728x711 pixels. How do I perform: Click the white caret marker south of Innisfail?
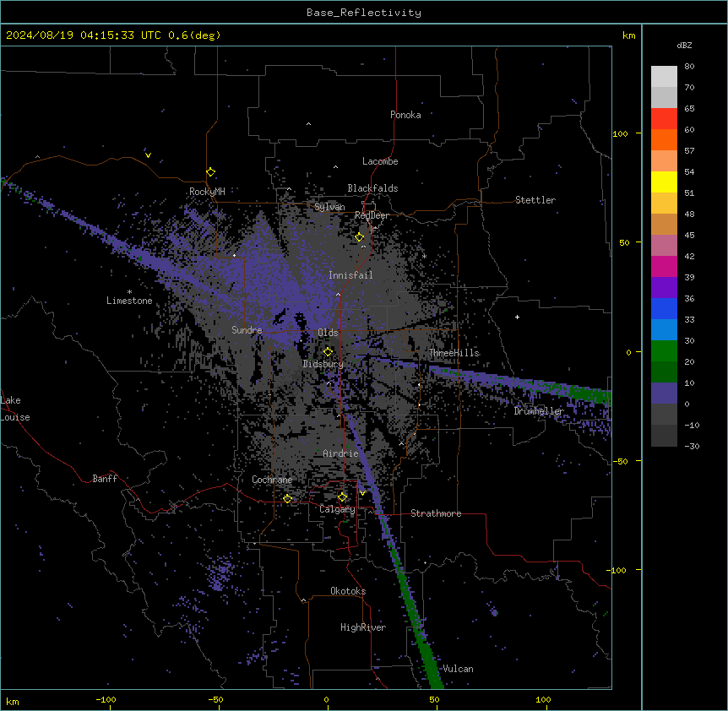pyautogui.click(x=338, y=294)
